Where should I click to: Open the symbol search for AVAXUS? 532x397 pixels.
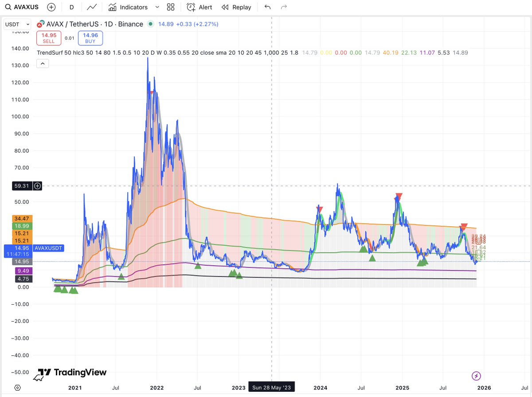[20, 7]
